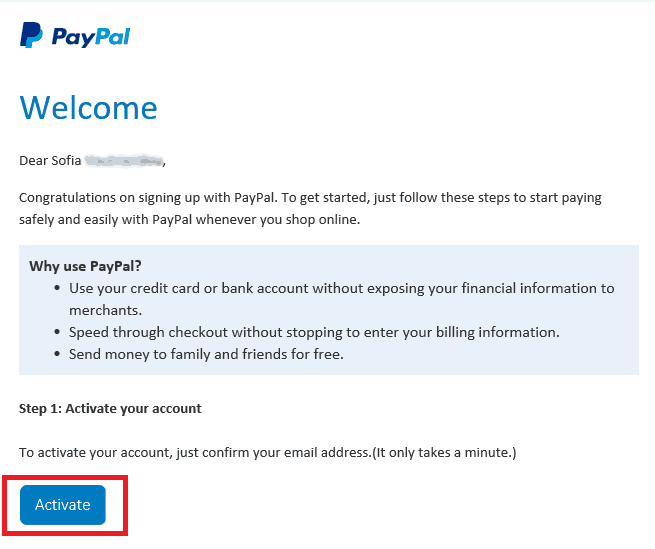This screenshot has height=549, width=655.
Task: Click the PayPal double-P logo icon
Action: pos(31,35)
